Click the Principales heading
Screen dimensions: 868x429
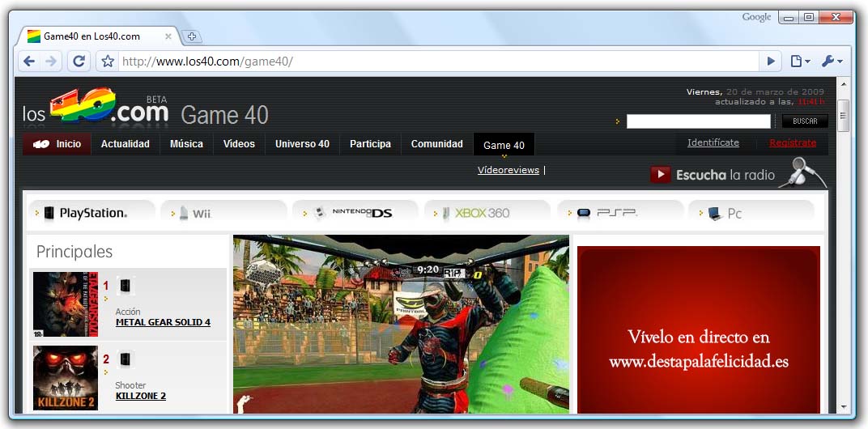[x=74, y=252]
